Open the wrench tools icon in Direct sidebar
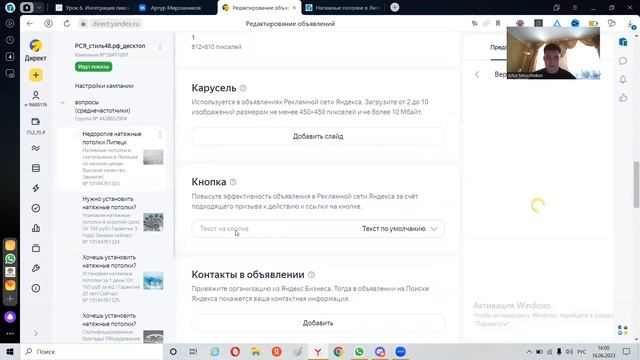640x360 pixels. pos(36,268)
